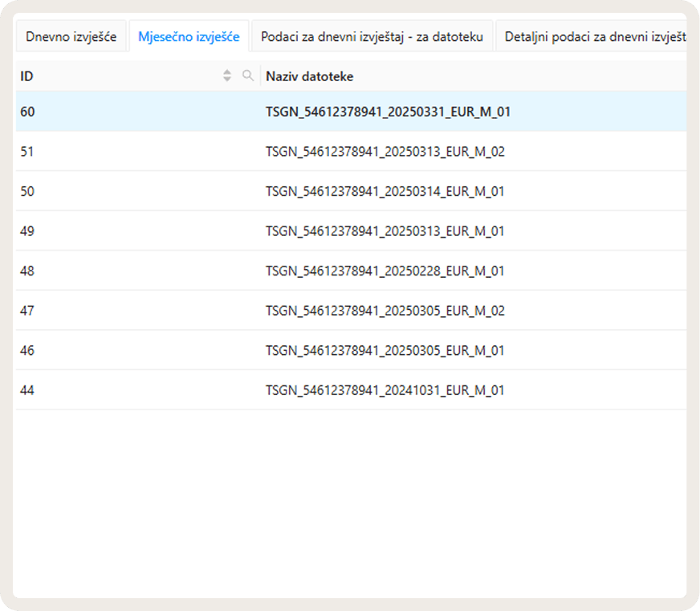This screenshot has width=700, height=611.
Task: Sort the ID column
Action: coord(227,75)
